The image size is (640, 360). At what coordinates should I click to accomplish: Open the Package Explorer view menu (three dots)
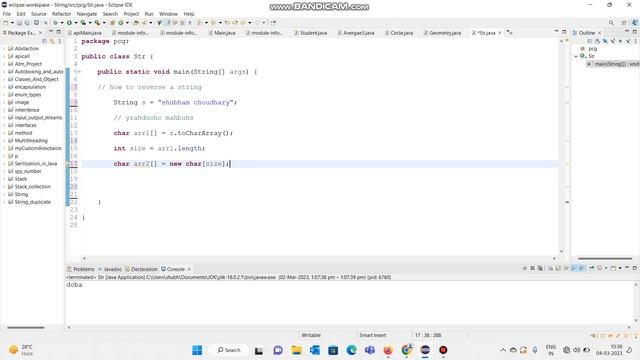tap(60, 41)
